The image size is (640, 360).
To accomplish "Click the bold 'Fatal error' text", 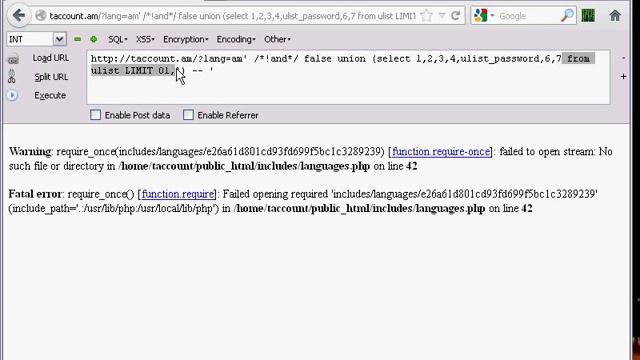I will [x=35, y=194].
